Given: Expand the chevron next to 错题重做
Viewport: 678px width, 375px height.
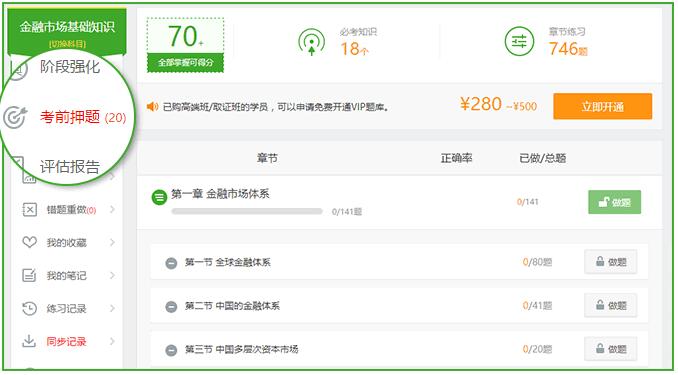Looking at the screenshot, I should pyautogui.click(x=112, y=210).
